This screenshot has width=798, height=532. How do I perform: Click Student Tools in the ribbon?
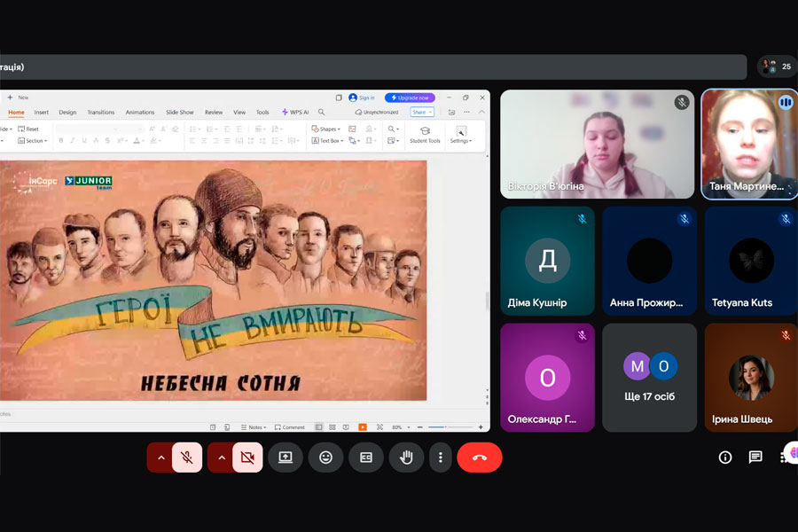tap(425, 134)
